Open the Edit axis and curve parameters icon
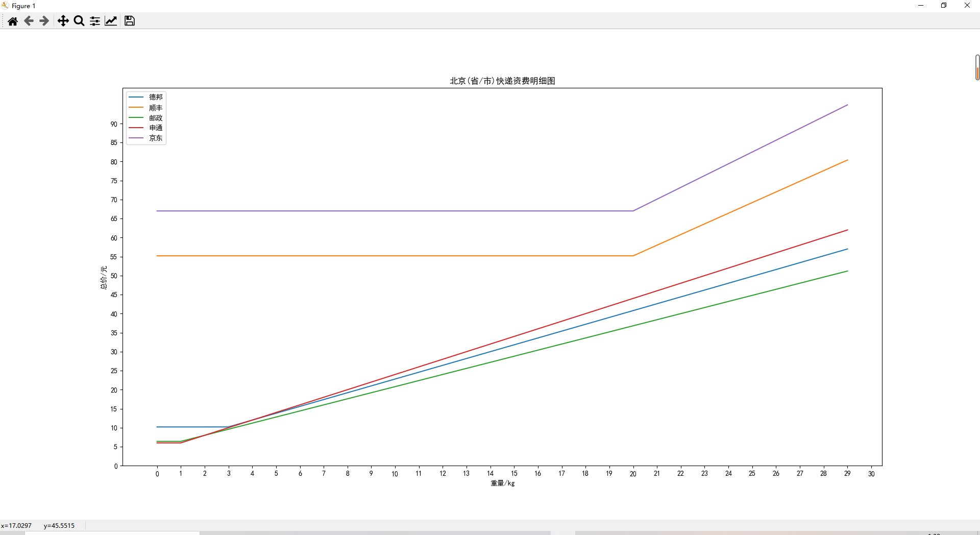 [111, 21]
